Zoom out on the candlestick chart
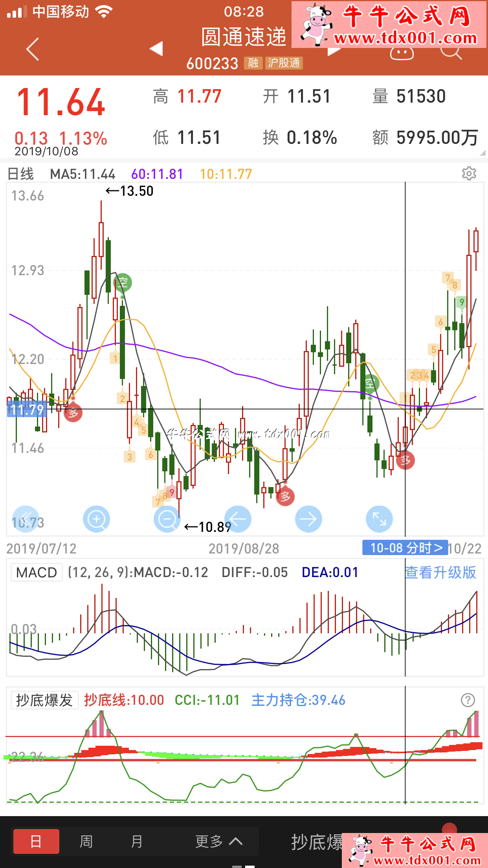This screenshot has width=488, height=868. click(x=167, y=519)
